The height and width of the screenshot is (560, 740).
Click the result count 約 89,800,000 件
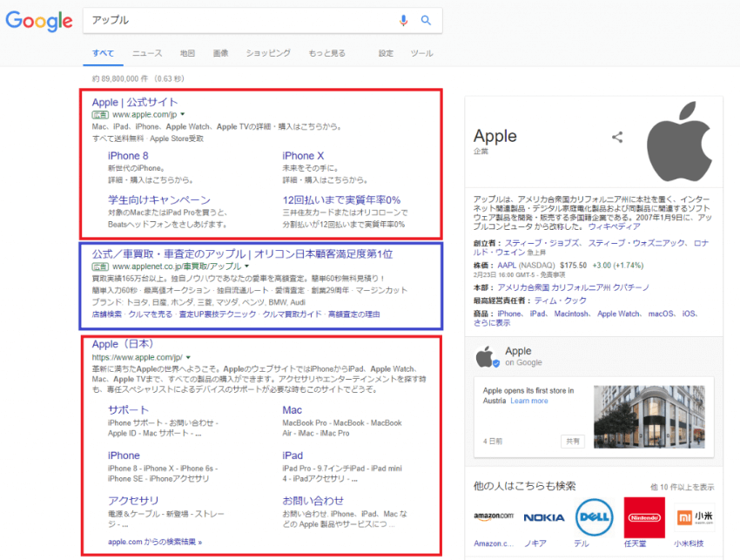tap(120, 79)
